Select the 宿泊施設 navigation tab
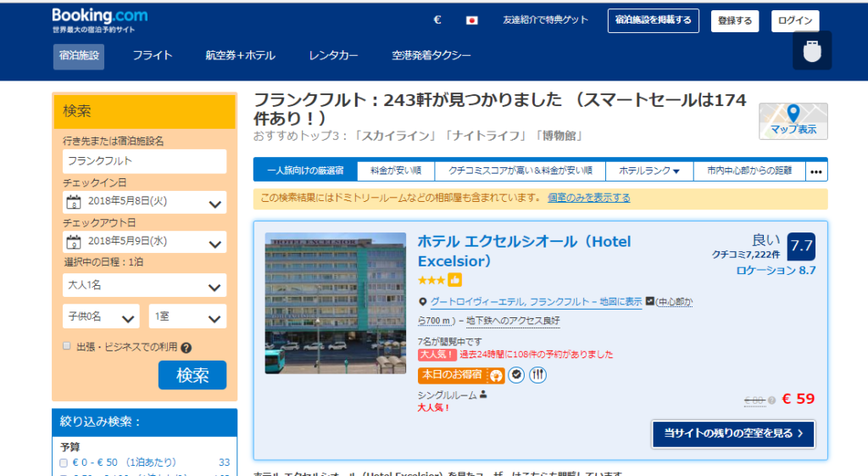Viewport: 868px width, 476px height. tap(79, 56)
